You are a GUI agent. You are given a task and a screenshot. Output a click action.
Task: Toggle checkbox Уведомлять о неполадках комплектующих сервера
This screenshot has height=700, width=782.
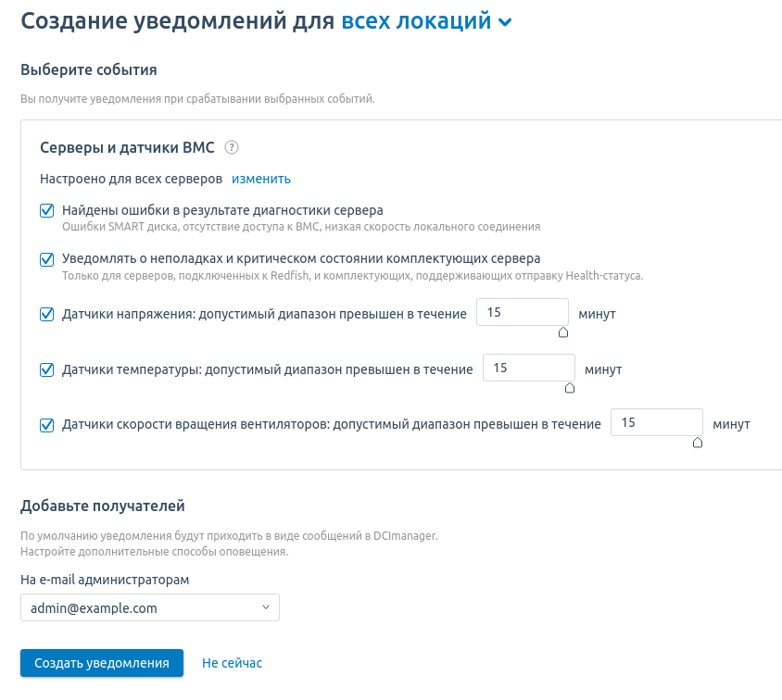[x=47, y=259]
